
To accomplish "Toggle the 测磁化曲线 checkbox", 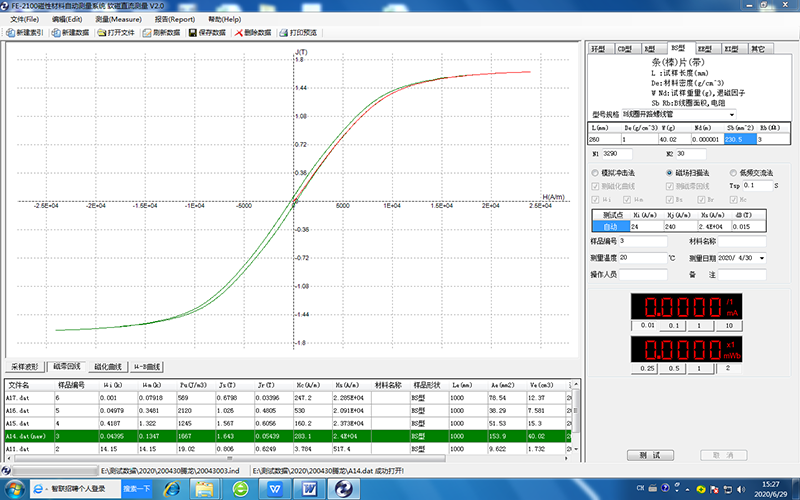I will pyautogui.click(x=595, y=186).
